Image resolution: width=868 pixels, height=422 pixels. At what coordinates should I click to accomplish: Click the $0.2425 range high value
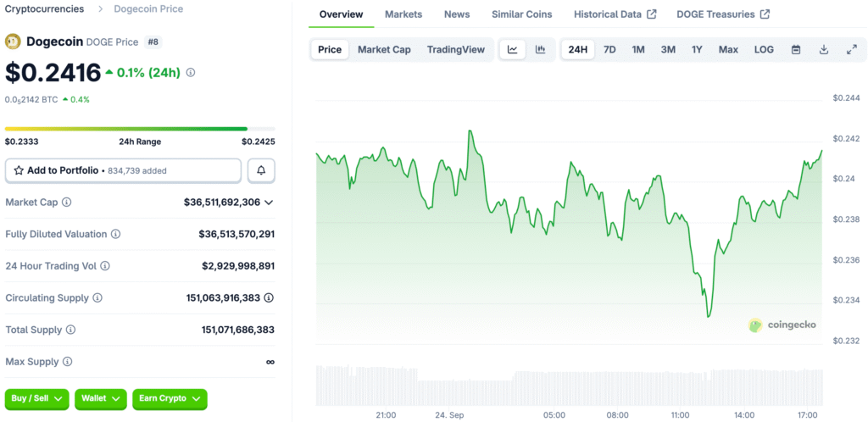[x=259, y=142]
